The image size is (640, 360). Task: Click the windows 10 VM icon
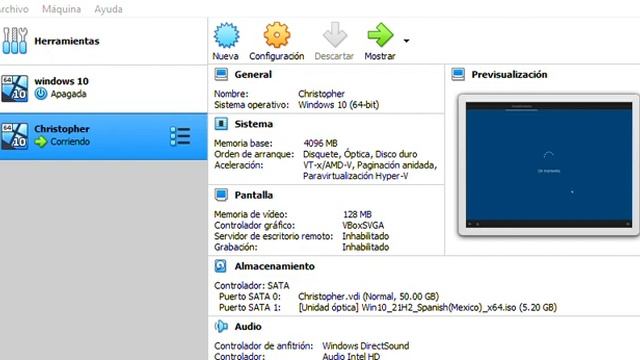tap(15, 88)
